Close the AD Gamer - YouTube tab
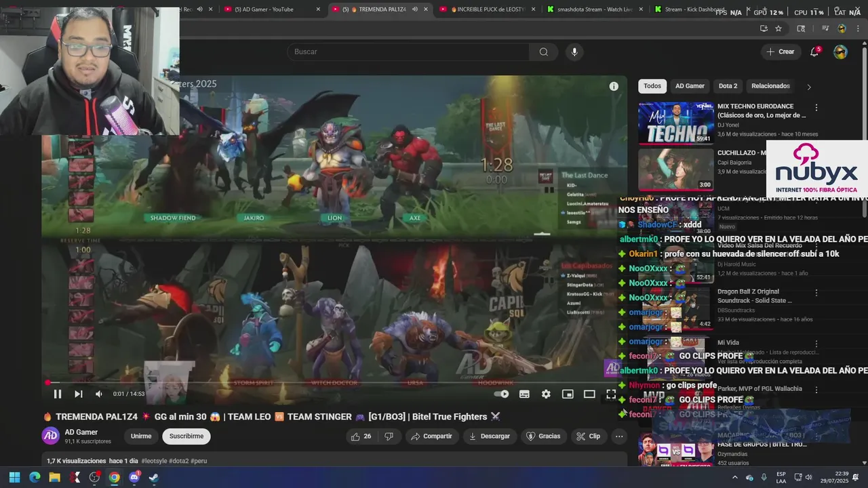 tap(318, 9)
